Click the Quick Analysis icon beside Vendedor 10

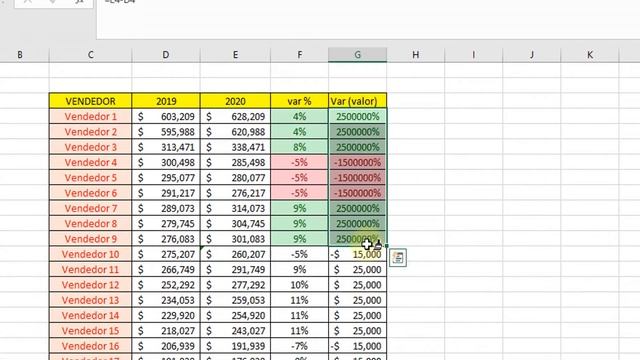pos(398,258)
